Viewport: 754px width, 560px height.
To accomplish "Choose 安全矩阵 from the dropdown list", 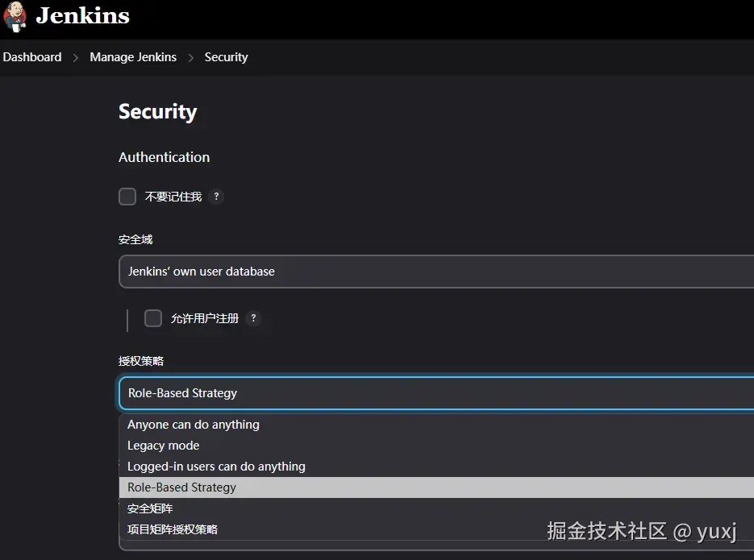I will 150,508.
